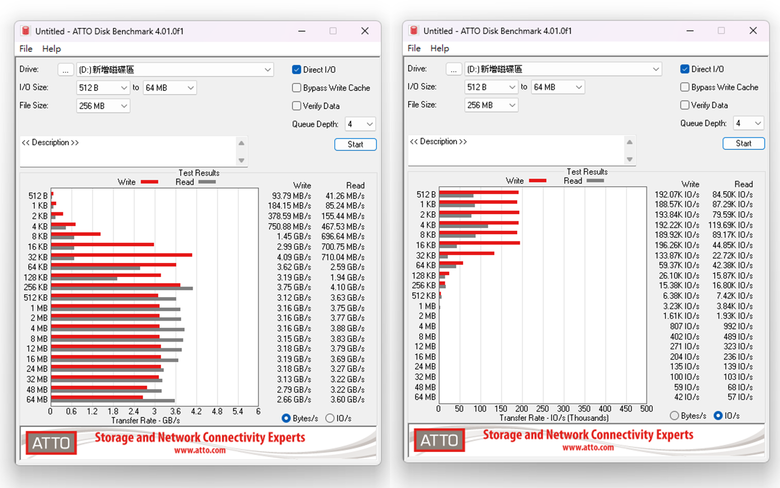Click '16 KB' row label in right chart
The height and width of the screenshot is (488, 780).
coord(426,245)
